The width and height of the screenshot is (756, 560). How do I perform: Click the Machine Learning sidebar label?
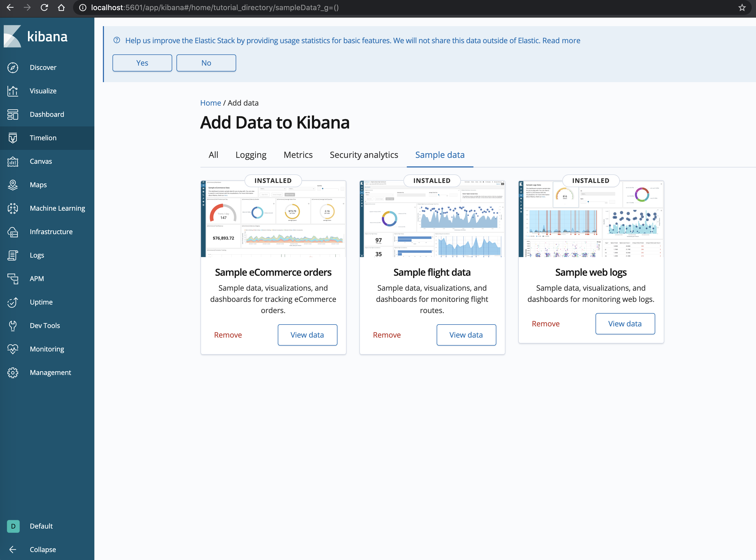click(57, 208)
